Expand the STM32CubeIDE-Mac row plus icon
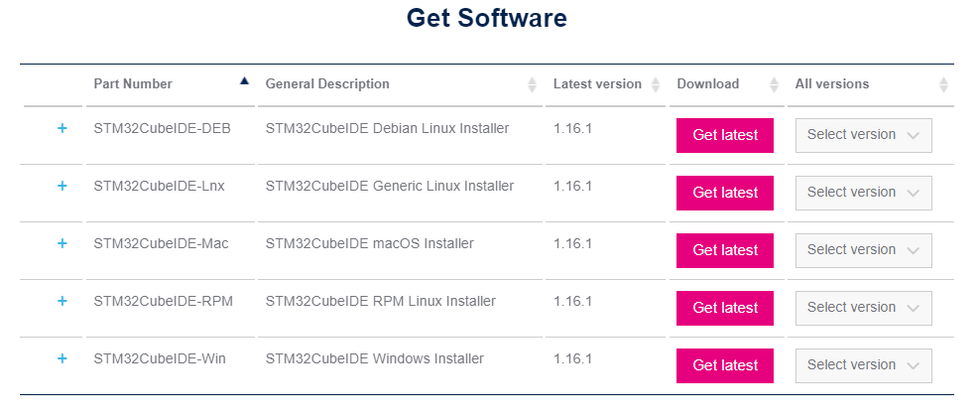The image size is (980, 418). (61, 243)
